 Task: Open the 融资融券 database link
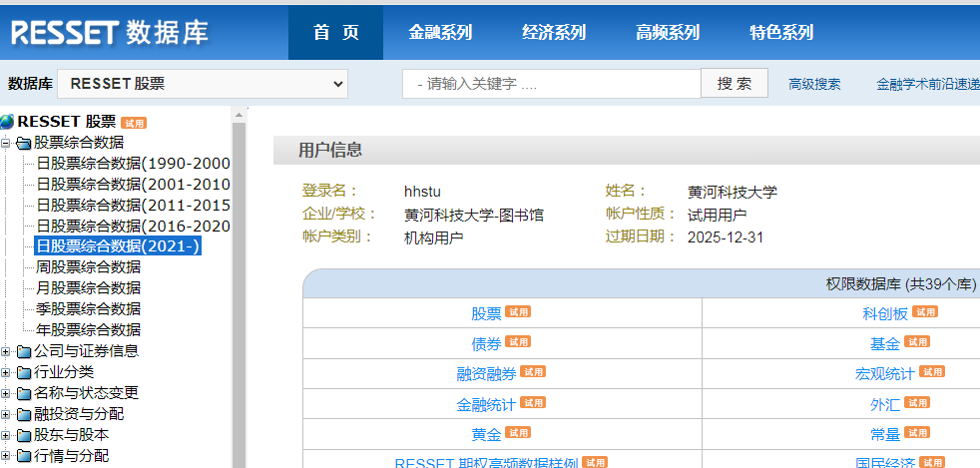(x=486, y=373)
